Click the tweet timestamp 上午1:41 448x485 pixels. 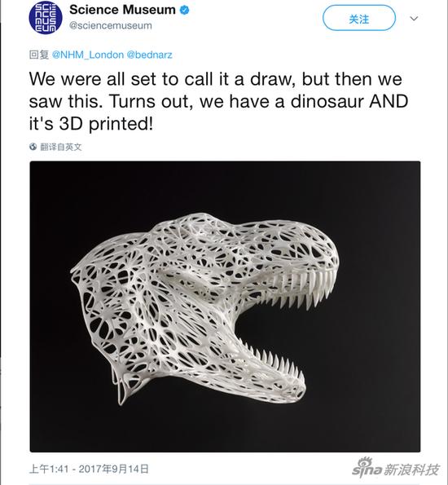[x=49, y=469]
